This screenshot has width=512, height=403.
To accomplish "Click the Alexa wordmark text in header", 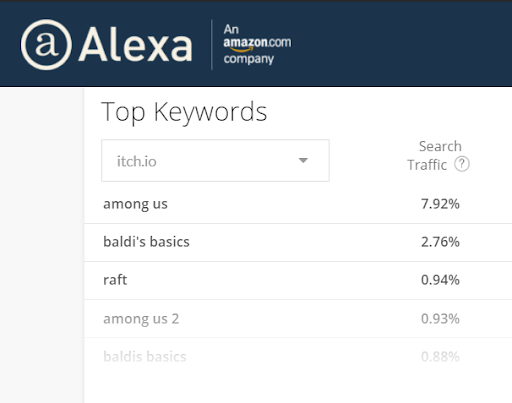I will pos(135,45).
